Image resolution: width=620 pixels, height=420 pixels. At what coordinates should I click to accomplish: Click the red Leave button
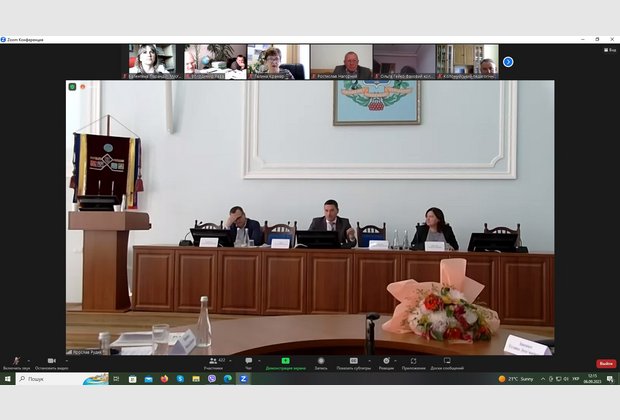pos(606,363)
